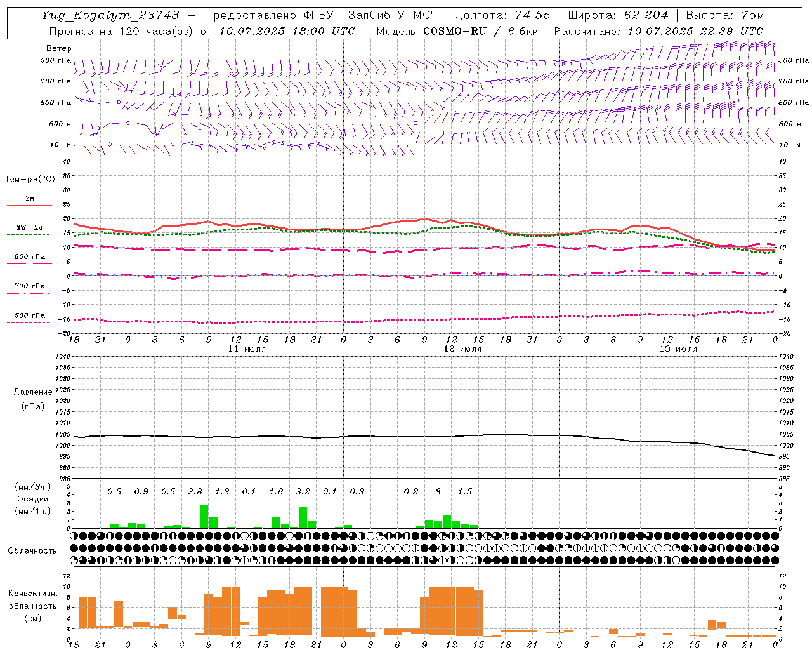Click the Давление pressure panel label
The height and width of the screenshot is (650, 812).
coord(32,392)
